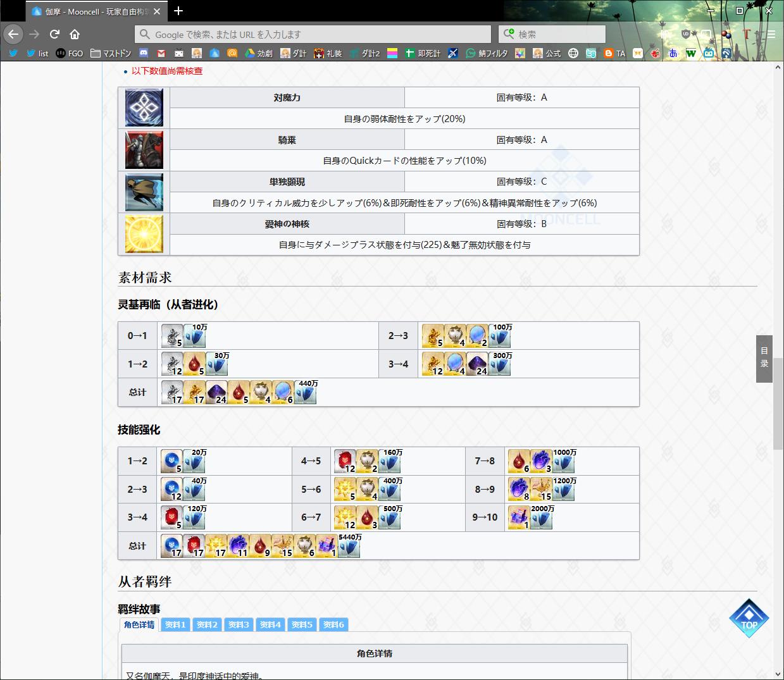
Task: Open the 効劇 Google Drive bookmark
Action: [x=259, y=53]
